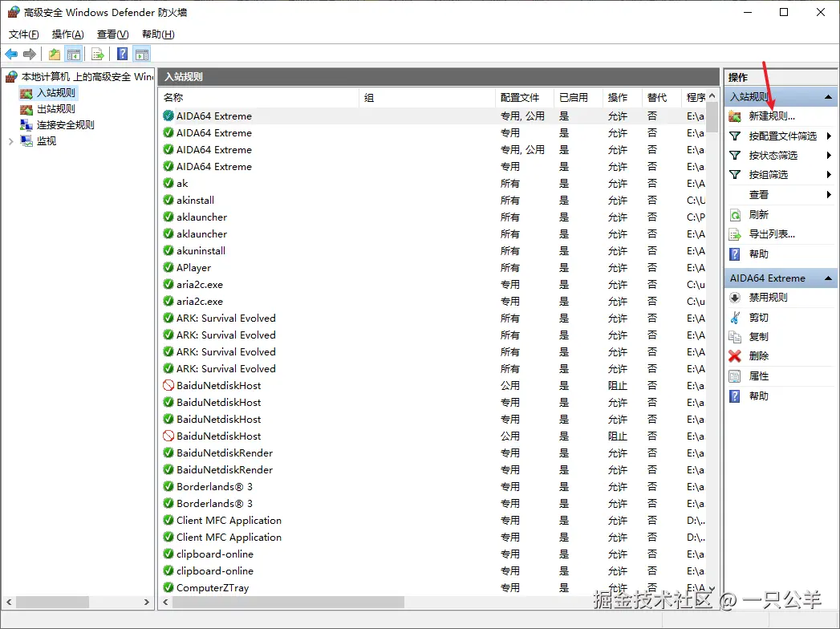The height and width of the screenshot is (629, 840).
Task: Open 按状态筛选 submenu
Action: 773,156
